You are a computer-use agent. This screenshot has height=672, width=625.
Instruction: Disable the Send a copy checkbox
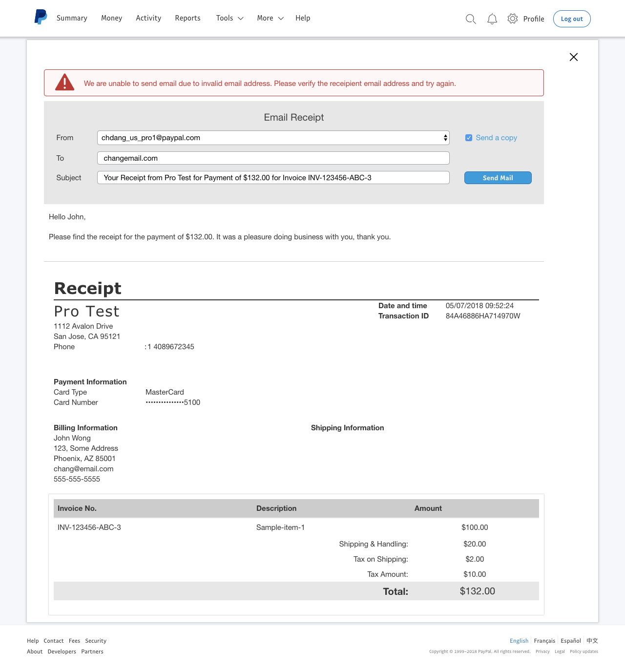tap(469, 138)
